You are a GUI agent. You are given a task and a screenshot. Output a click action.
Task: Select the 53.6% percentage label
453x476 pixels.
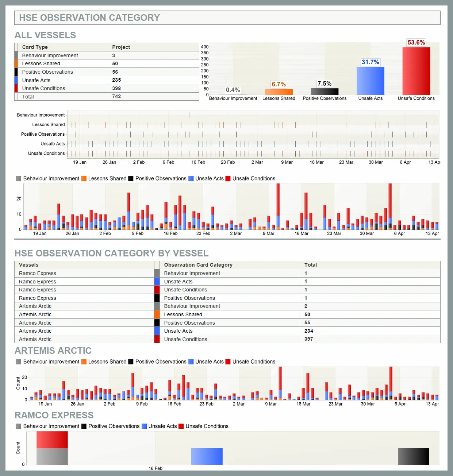point(416,42)
